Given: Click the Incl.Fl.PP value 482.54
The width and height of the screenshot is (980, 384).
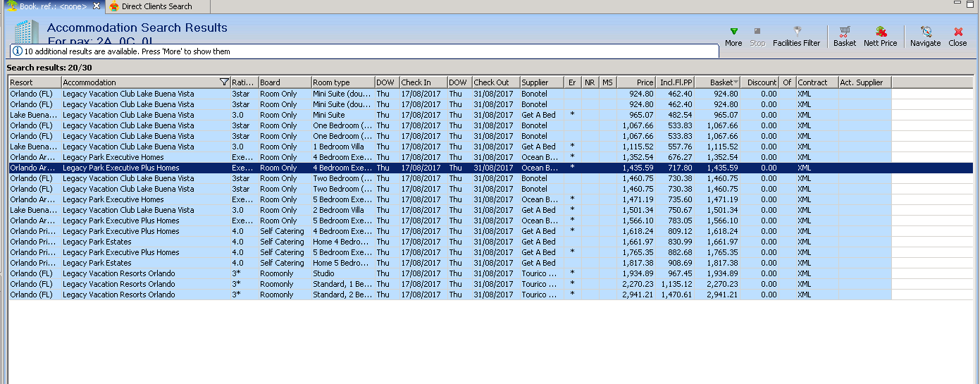Looking at the screenshot, I should 679,115.
